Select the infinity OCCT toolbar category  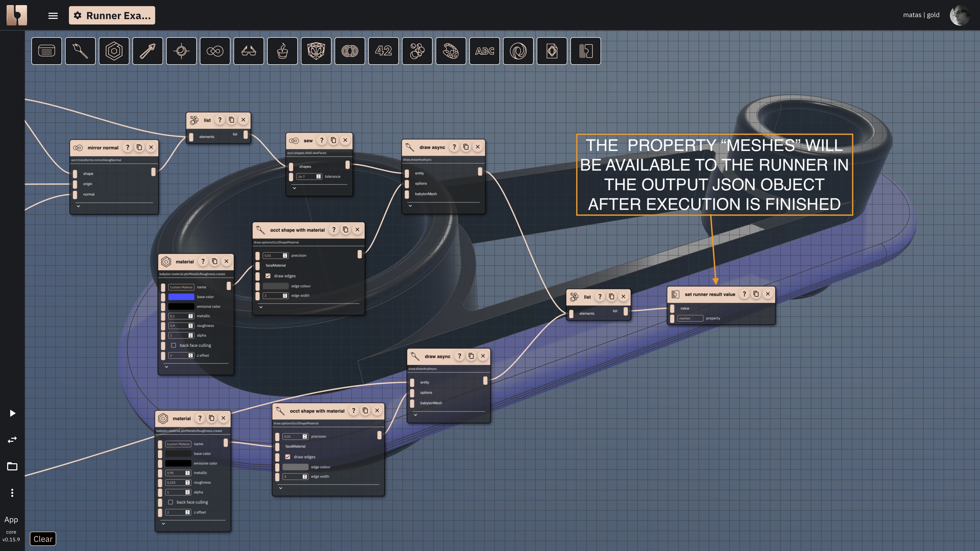(215, 51)
